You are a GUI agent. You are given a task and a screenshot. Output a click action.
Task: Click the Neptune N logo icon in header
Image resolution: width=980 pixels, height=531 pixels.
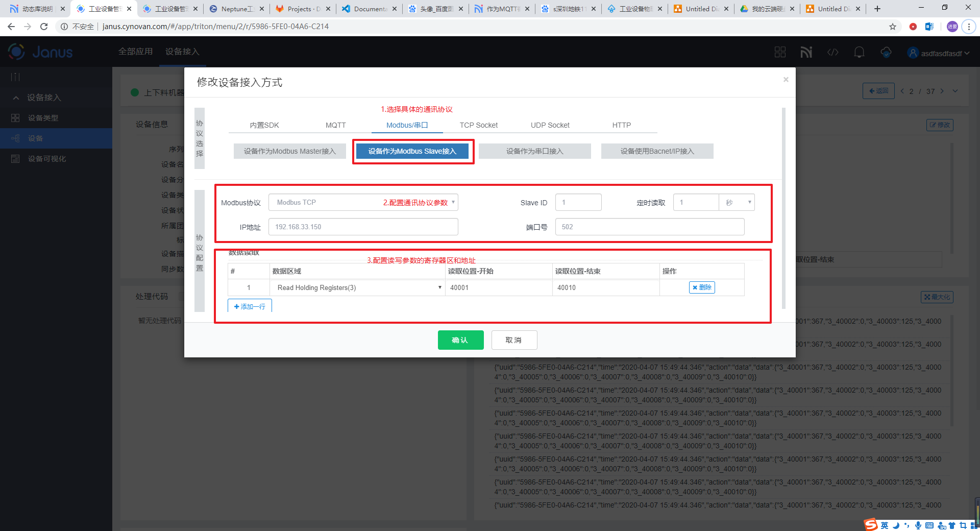806,52
